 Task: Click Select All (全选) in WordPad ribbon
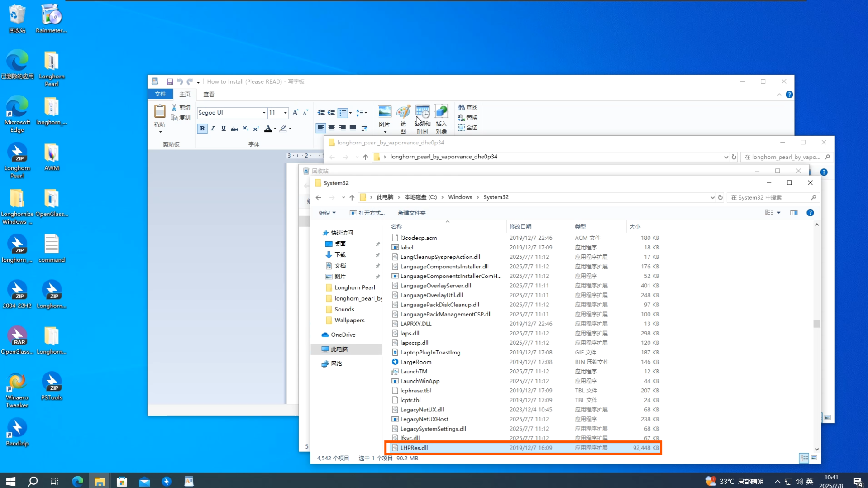pos(467,128)
